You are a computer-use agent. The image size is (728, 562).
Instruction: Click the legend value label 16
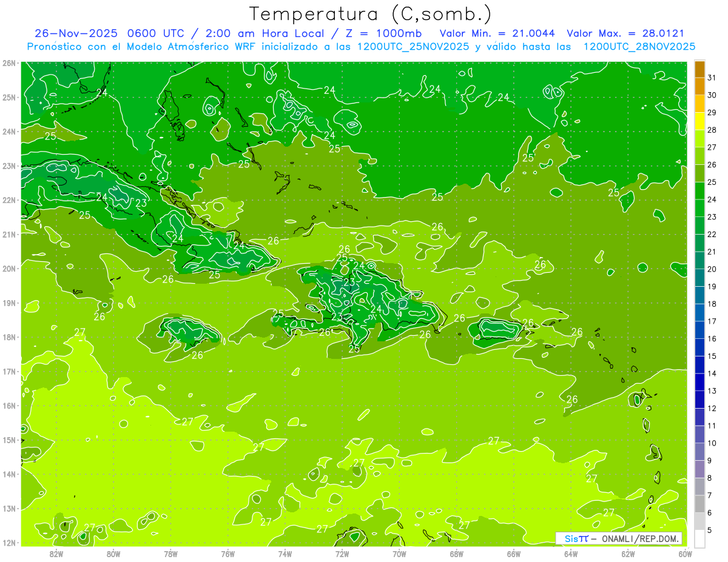pyautogui.click(x=712, y=338)
